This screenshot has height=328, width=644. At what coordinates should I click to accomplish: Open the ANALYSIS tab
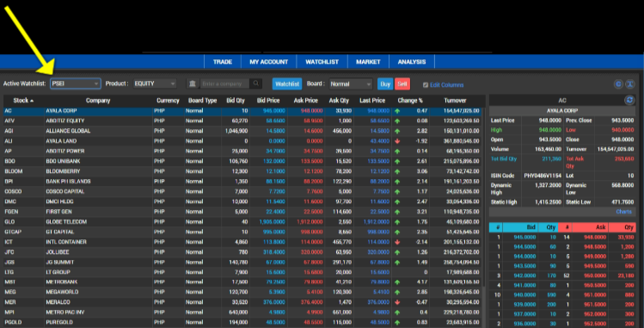[412, 62]
